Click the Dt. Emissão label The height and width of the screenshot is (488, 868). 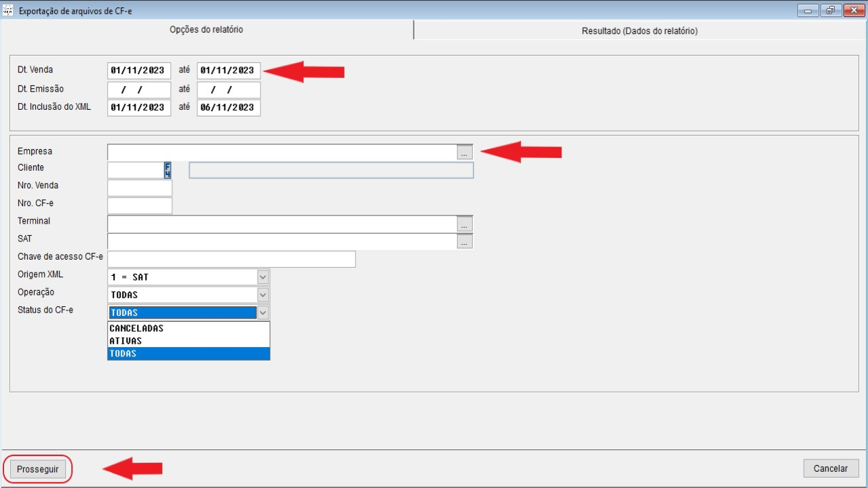[x=41, y=89]
